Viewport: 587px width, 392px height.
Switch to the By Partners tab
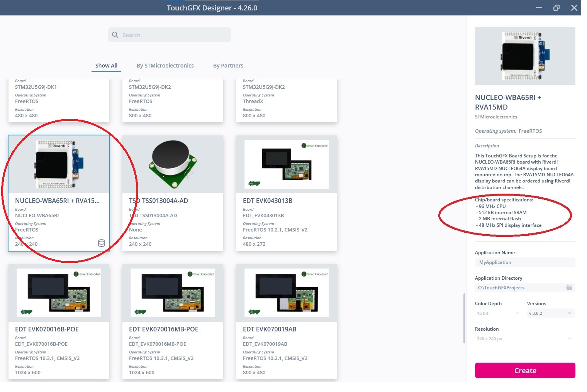(228, 65)
